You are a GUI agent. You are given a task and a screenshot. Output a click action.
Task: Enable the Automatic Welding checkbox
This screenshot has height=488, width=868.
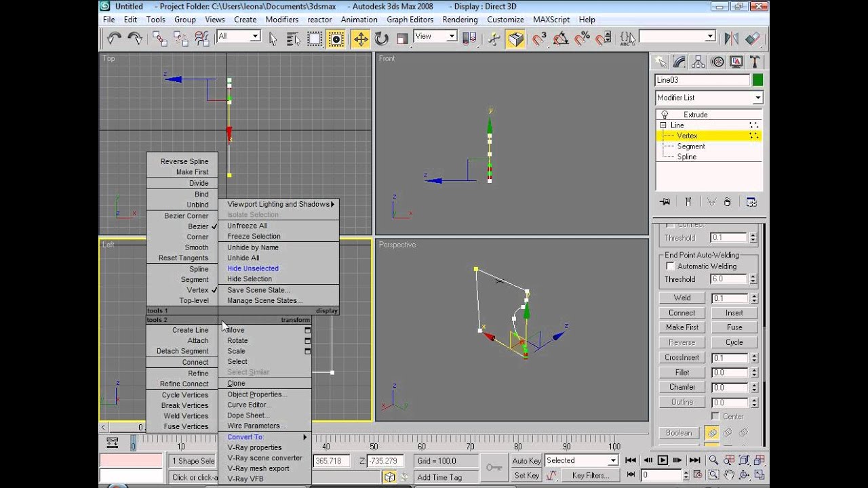670,266
